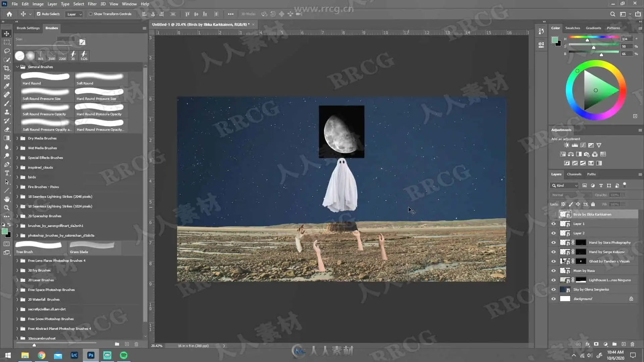Hide the Sky by Olena Sergienko layer

pyautogui.click(x=553, y=289)
